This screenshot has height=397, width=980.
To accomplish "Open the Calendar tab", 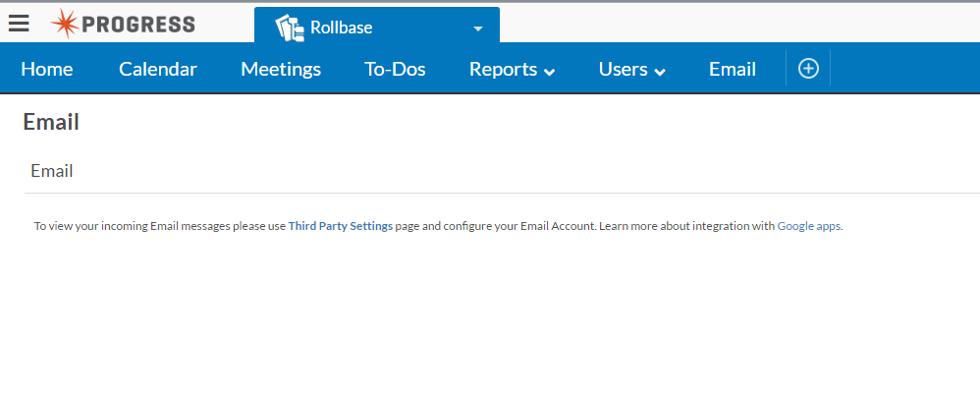I will click(x=158, y=69).
